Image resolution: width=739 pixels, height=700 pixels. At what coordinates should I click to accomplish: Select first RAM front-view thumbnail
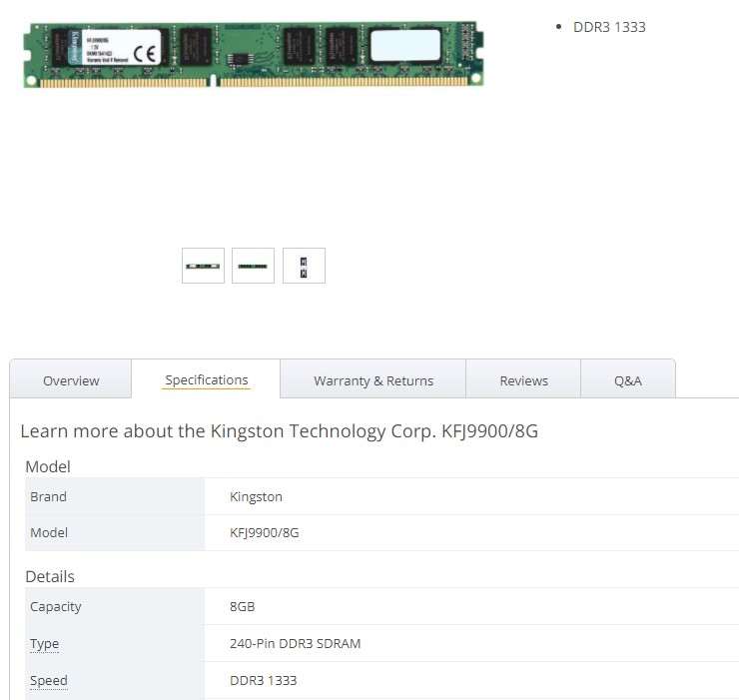click(x=203, y=266)
